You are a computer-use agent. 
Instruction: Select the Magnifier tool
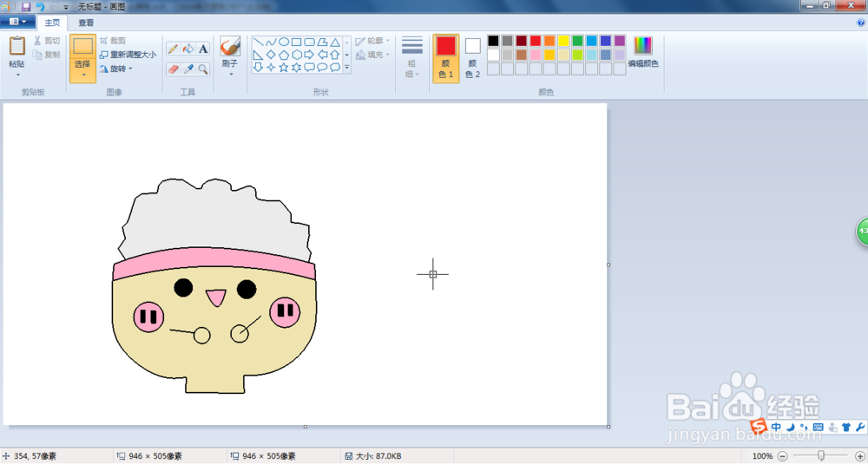pos(203,69)
